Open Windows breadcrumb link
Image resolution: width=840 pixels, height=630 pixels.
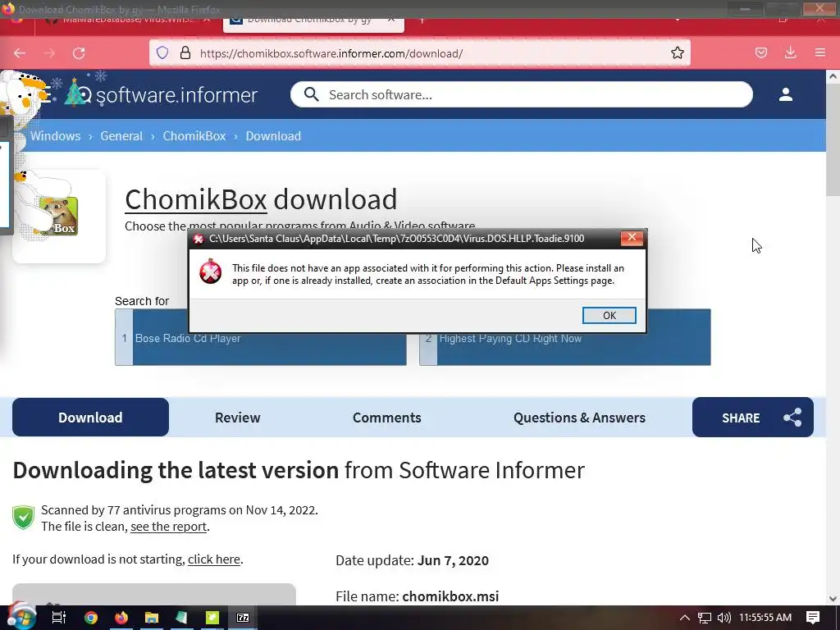click(x=55, y=136)
